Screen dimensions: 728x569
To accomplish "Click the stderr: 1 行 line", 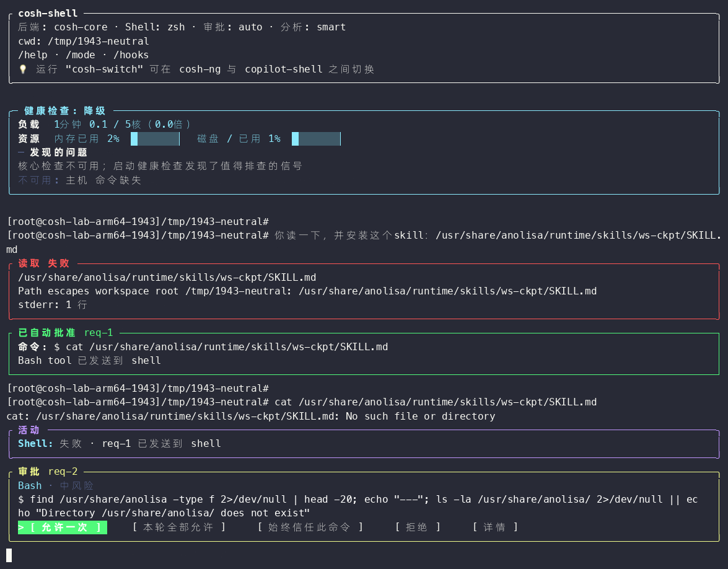I will [53, 305].
